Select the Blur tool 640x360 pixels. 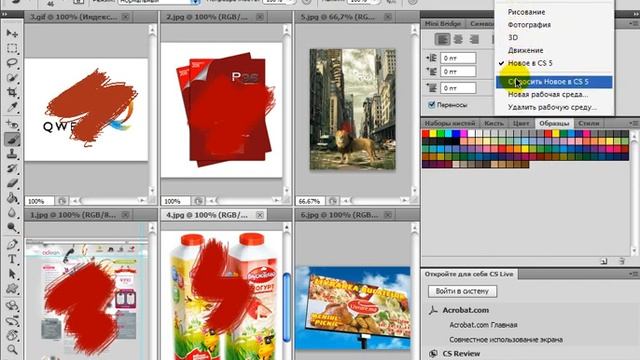(x=12, y=213)
